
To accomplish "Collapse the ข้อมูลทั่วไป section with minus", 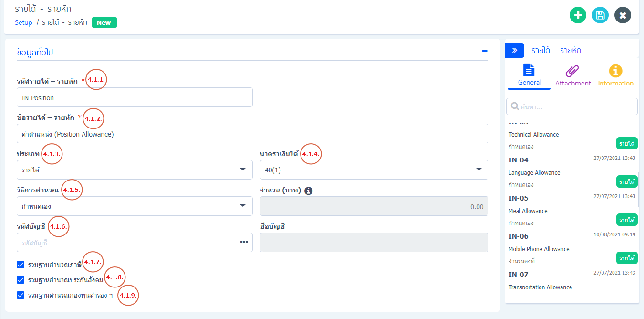I will click(x=484, y=51).
